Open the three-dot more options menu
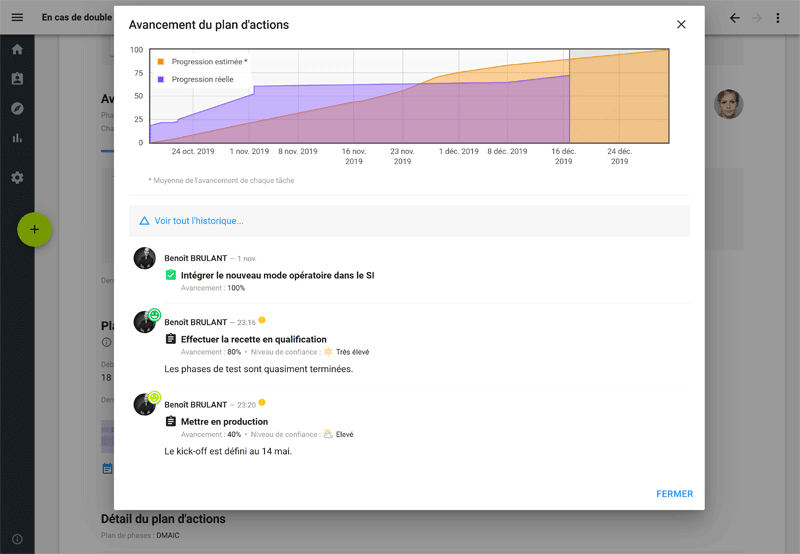The height and width of the screenshot is (554, 800). 778,18
